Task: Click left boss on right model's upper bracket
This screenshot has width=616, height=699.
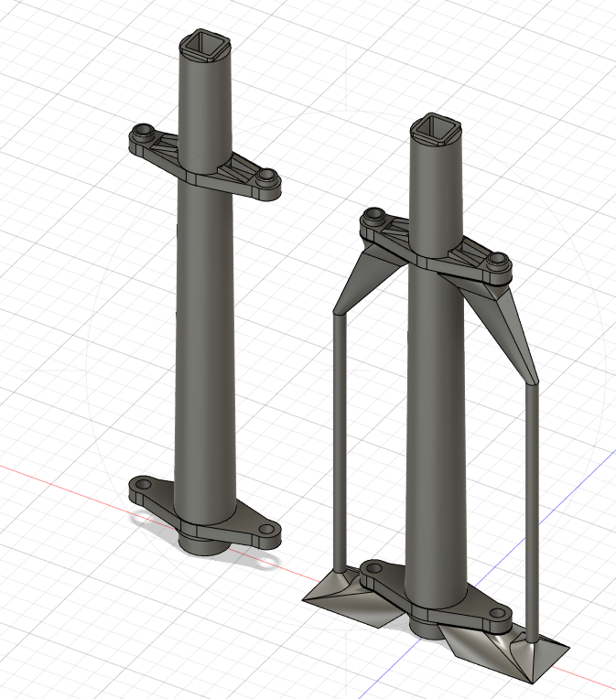Action: pyautogui.click(x=372, y=218)
